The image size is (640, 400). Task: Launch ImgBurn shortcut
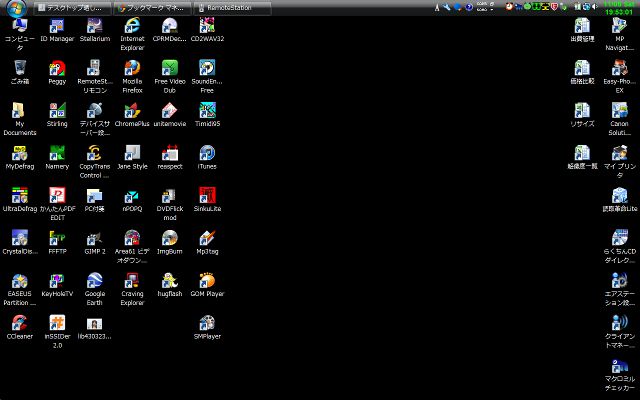pyautogui.click(x=170, y=243)
